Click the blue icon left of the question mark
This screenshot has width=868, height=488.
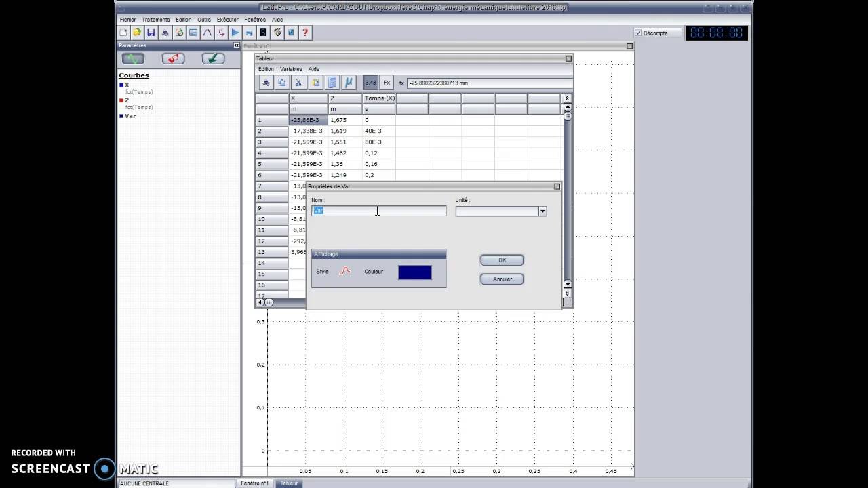click(291, 33)
